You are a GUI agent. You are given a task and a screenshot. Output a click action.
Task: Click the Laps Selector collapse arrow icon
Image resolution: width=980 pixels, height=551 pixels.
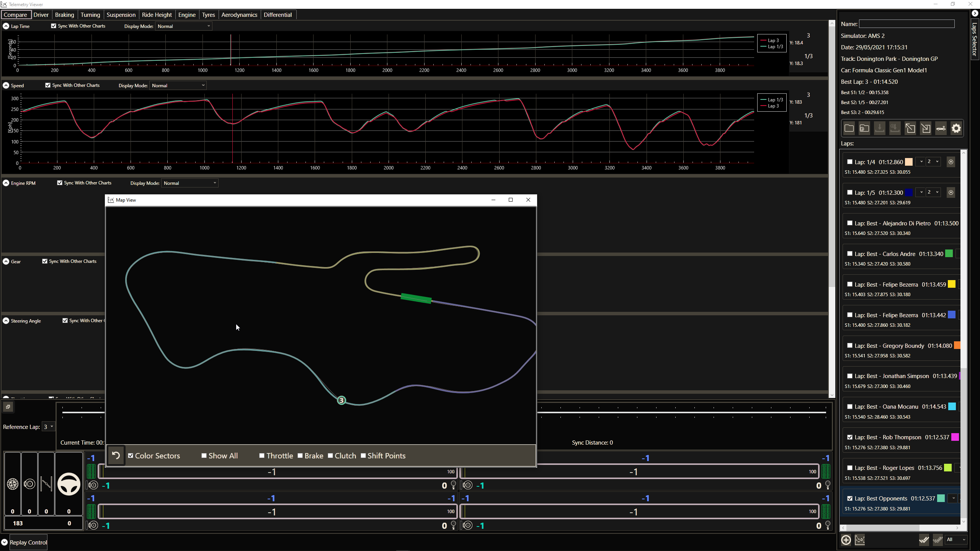coord(975,13)
